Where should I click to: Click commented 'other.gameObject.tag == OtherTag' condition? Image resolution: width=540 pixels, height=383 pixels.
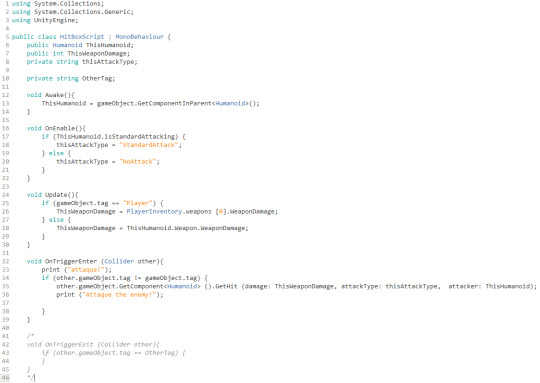coord(117,353)
